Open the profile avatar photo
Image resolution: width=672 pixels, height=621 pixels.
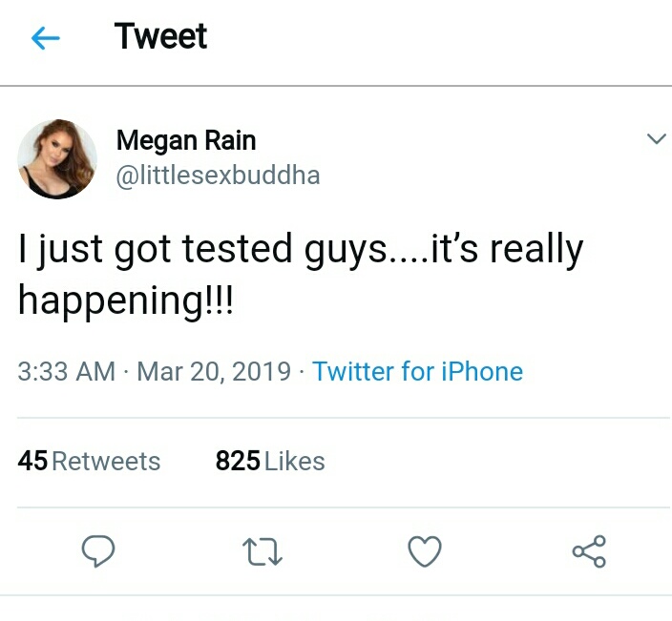58,158
